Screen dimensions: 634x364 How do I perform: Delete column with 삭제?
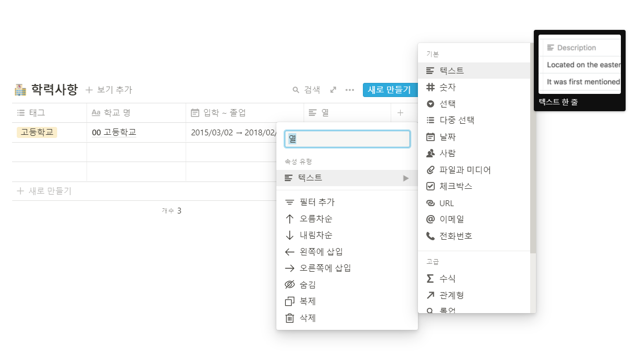tap(347, 318)
